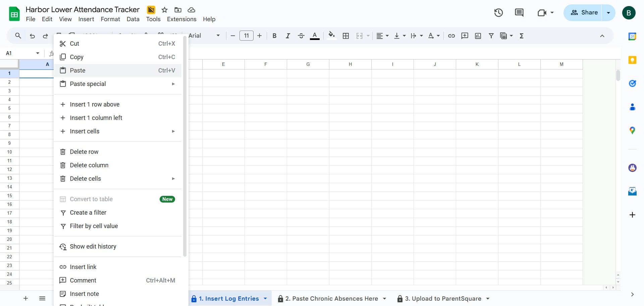Click the insert link toolbar icon
644x306 pixels.
(x=451, y=36)
